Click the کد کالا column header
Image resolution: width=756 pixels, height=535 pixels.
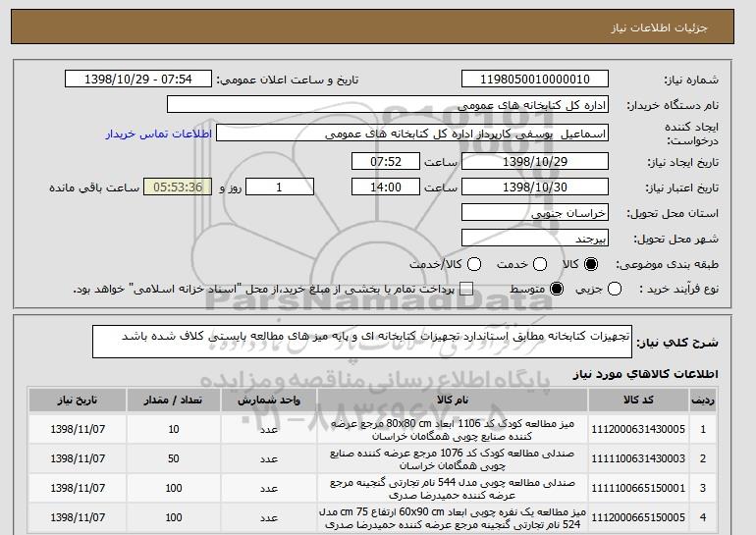point(638,401)
